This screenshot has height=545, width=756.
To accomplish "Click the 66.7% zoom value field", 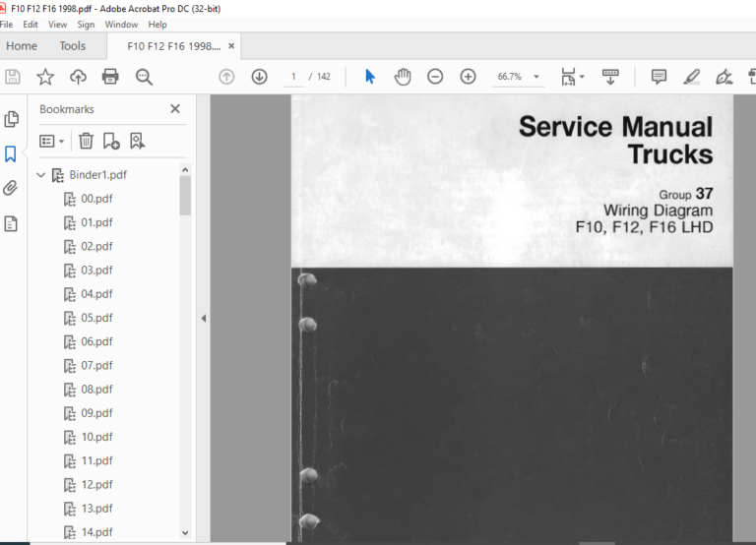I will point(510,77).
